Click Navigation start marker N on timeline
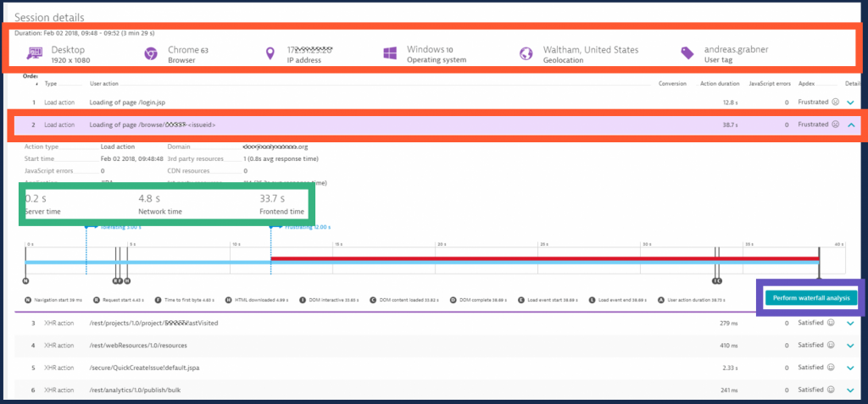Viewport: 868px width, 404px height. [x=25, y=279]
